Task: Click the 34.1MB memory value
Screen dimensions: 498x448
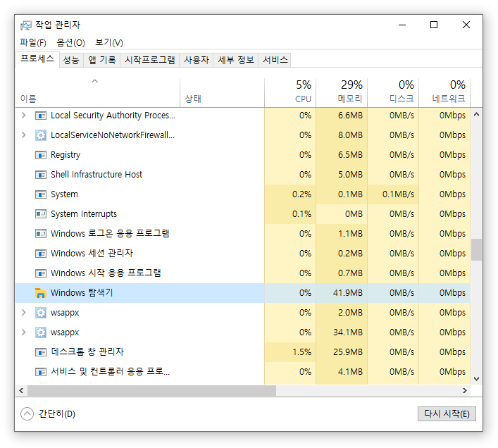Action: [348, 332]
